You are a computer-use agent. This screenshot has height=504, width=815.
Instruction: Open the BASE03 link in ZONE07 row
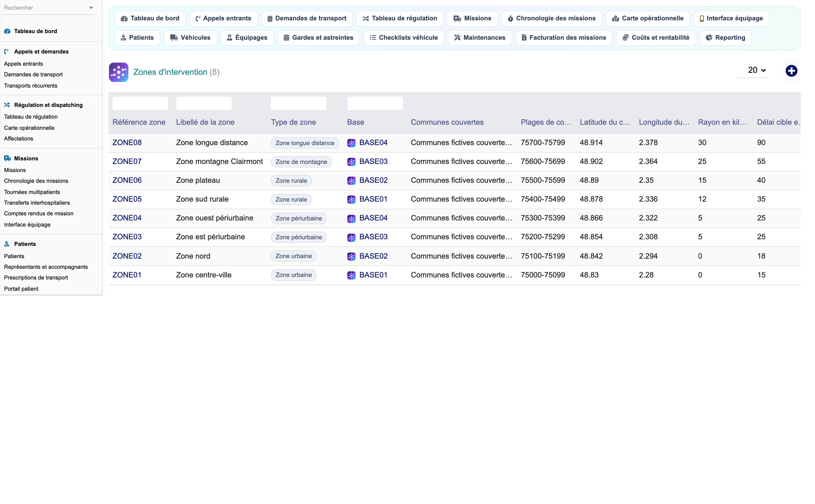pyautogui.click(x=374, y=162)
